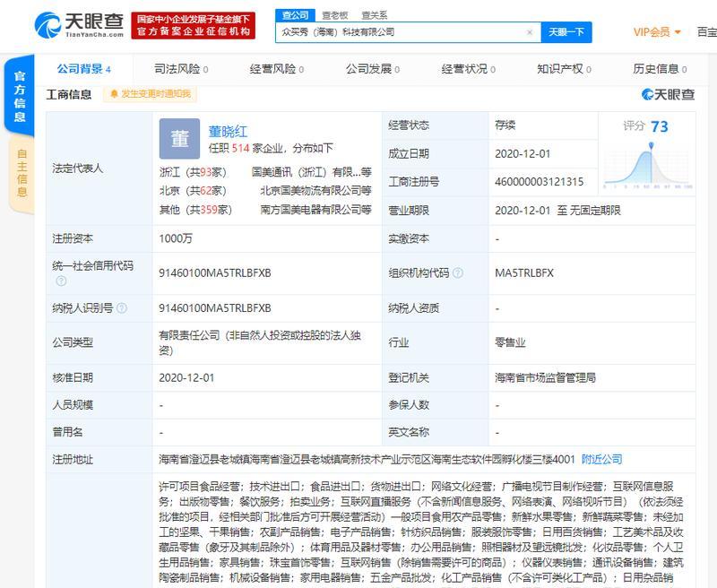
Task: Click the 营业期限 value 至 无固定期限
Action: [557, 211]
